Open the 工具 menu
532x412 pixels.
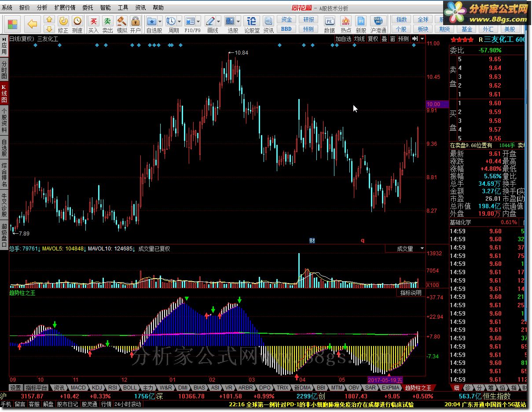tap(123, 7)
